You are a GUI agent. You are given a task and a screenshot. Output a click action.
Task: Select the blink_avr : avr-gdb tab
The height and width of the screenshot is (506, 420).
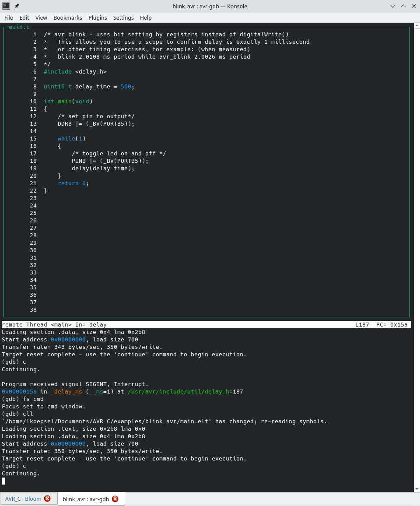[x=86, y=499]
